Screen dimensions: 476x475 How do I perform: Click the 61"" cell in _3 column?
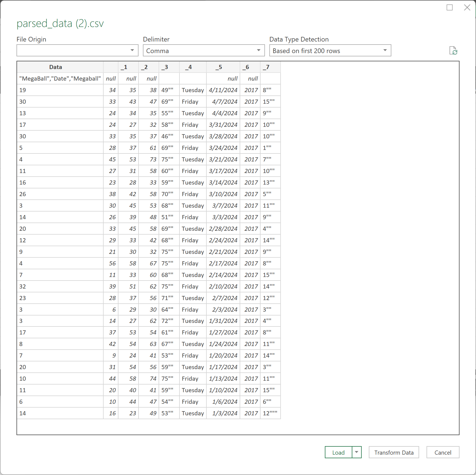click(169, 333)
